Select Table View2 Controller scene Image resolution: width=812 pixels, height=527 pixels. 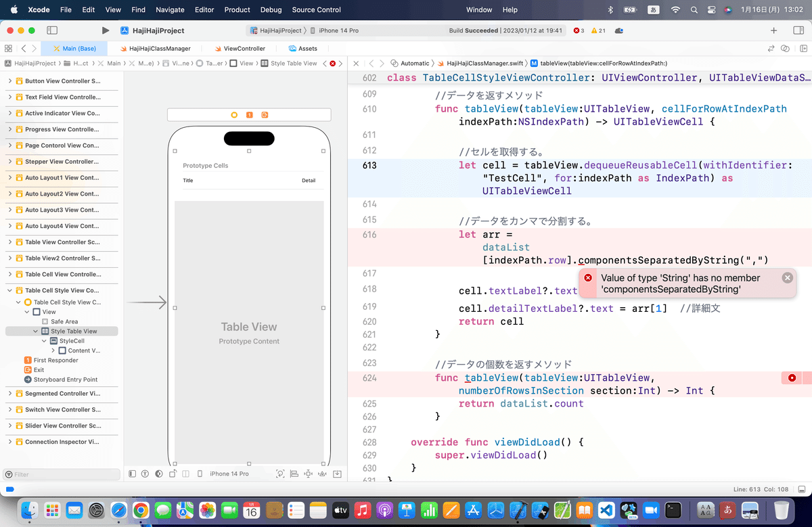coord(62,258)
